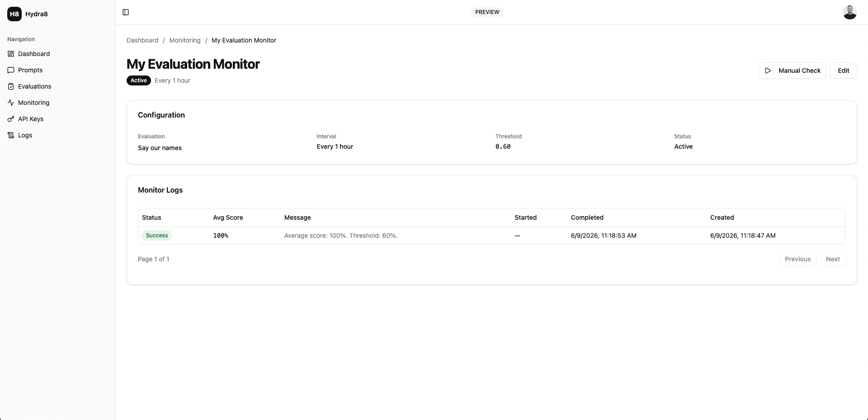Click the Monitoring breadcrumb link
Image resolution: width=868 pixels, height=420 pixels.
(x=185, y=40)
